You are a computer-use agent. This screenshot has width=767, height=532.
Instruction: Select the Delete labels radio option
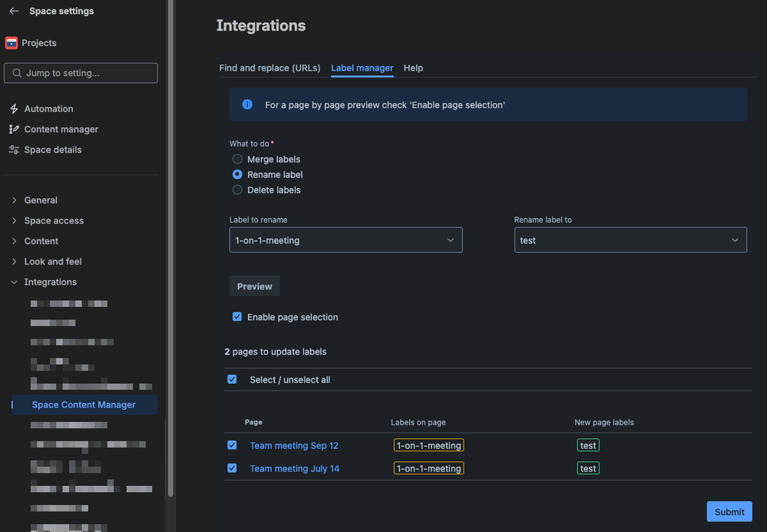(237, 190)
